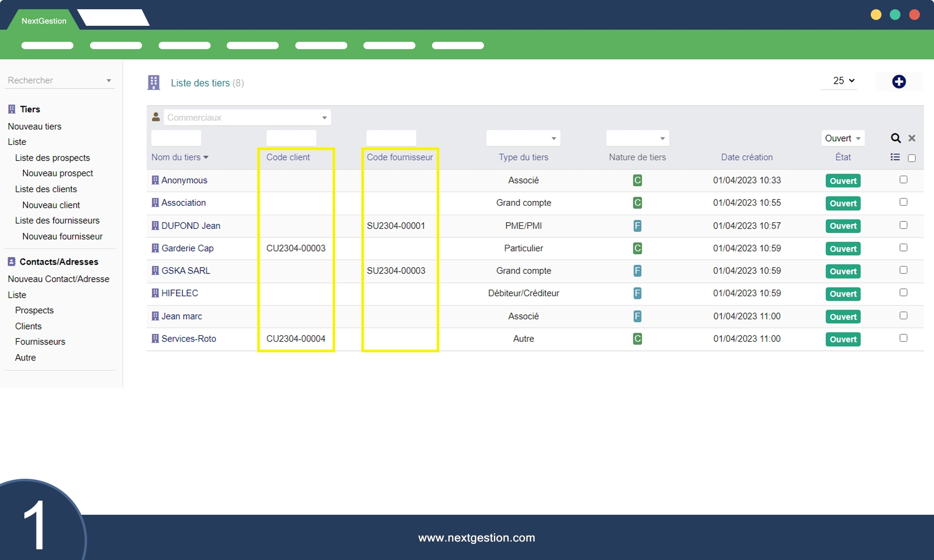Click the magnifying glass search icon
The width and height of the screenshot is (934, 560).
click(896, 138)
